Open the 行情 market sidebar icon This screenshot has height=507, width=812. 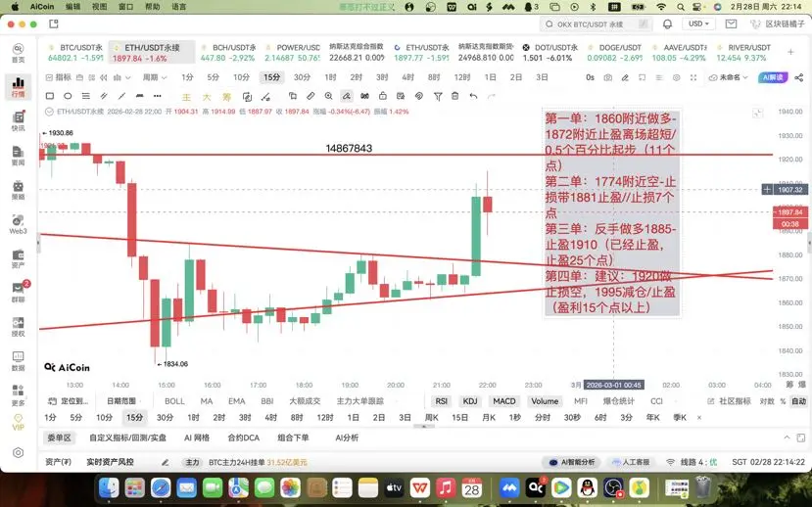[19, 87]
